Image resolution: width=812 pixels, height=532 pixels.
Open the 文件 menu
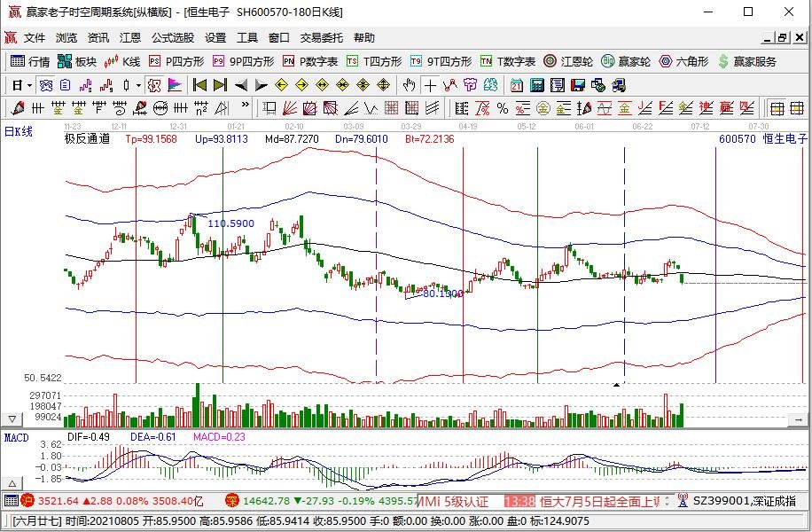[x=35, y=38]
